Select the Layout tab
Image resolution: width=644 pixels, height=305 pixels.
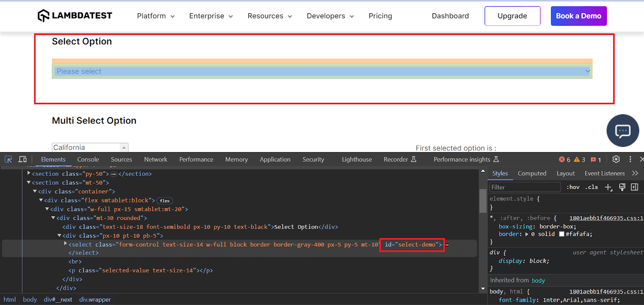(566, 173)
